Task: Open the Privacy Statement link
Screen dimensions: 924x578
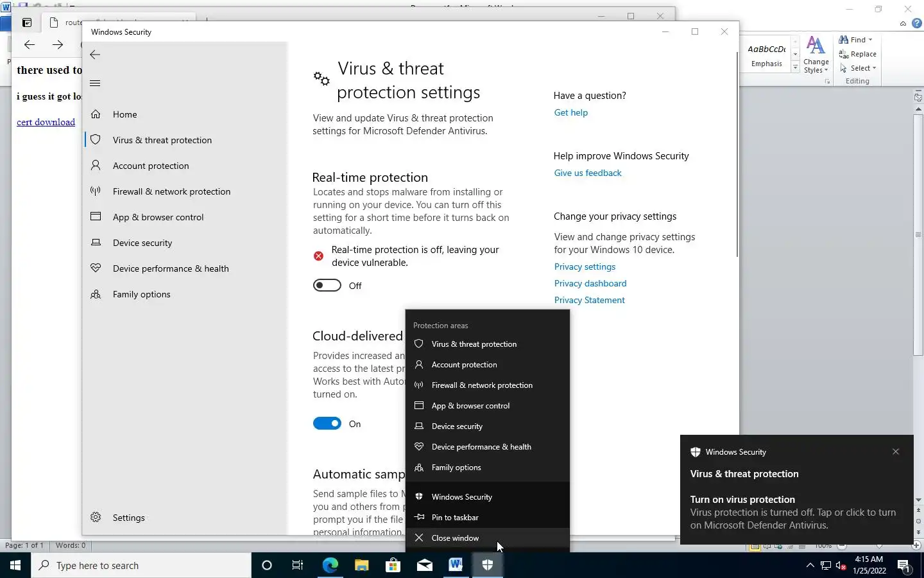Action: click(x=589, y=300)
